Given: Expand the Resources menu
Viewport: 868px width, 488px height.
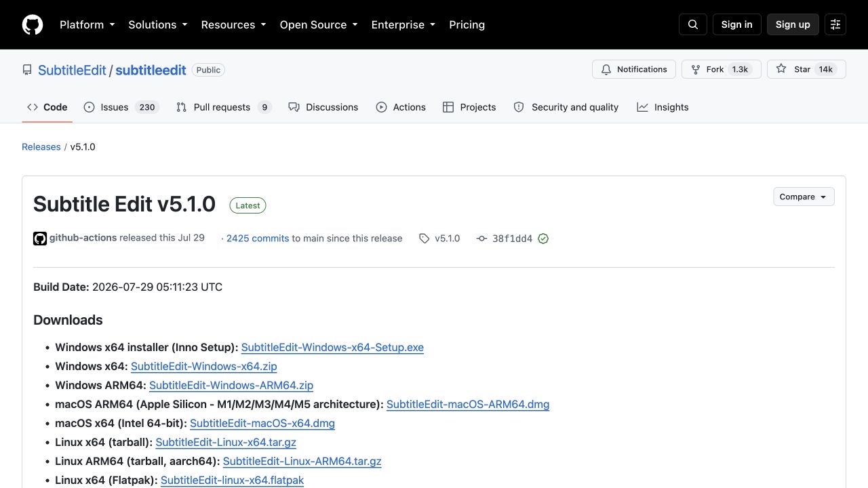Looking at the screenshot, I should [x=234, y=24].
